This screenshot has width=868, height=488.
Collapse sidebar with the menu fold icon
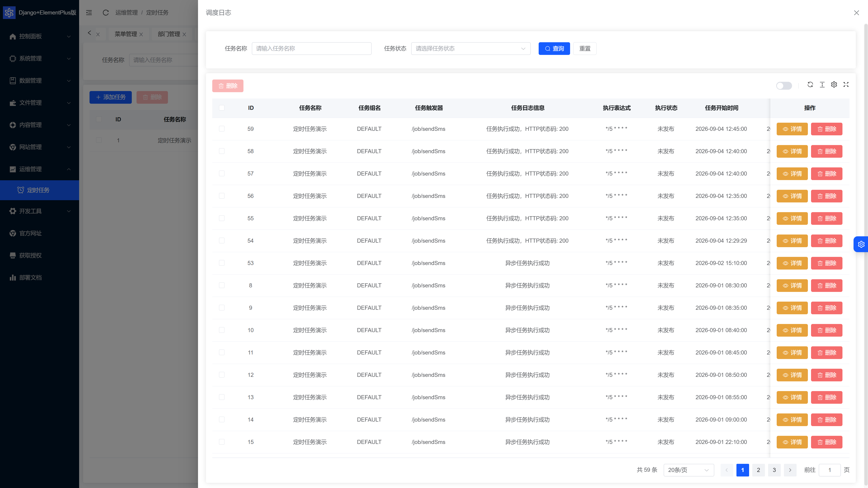tap(89, 12)
